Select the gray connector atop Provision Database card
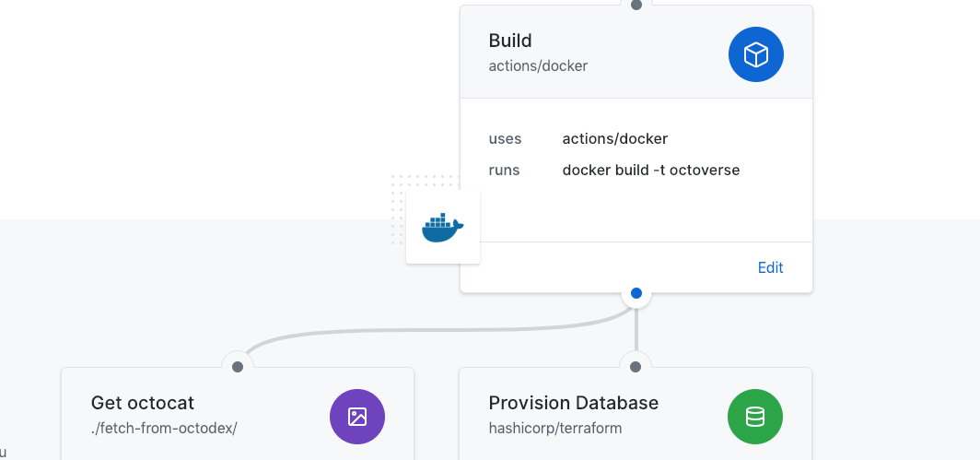The image size is (980, 460). click(636, 367)
